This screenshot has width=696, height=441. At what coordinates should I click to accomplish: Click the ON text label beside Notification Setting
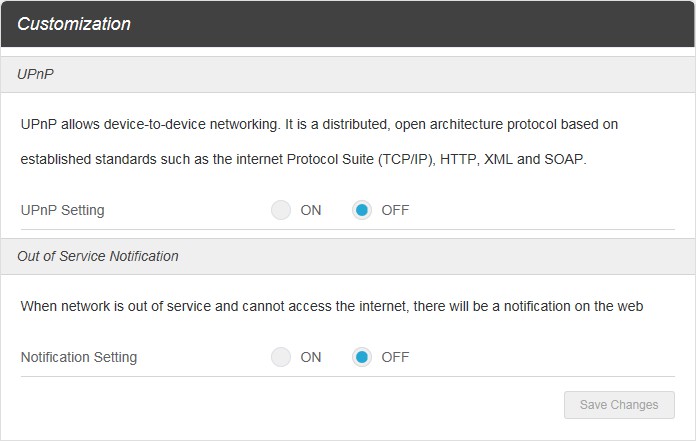pyautogui.click(x=311, y=357)
